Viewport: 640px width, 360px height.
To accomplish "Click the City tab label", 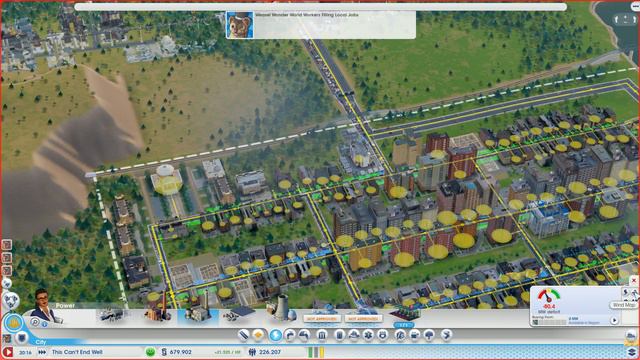I will click(x=41, y=342).
